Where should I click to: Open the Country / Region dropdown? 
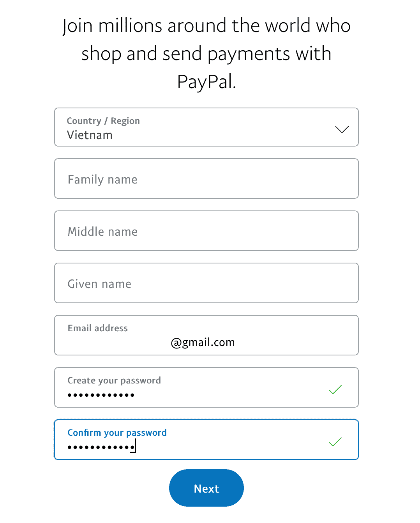pos(206,127)
